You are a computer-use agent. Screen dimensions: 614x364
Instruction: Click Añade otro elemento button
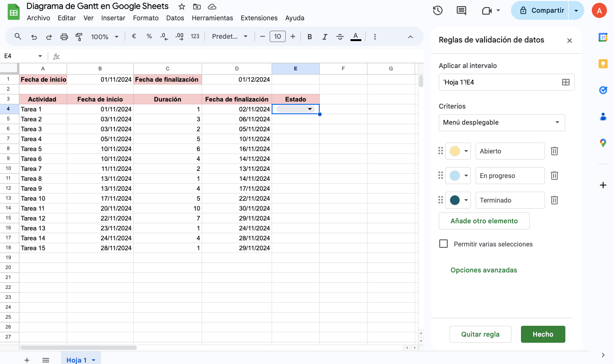pos(484,221)
